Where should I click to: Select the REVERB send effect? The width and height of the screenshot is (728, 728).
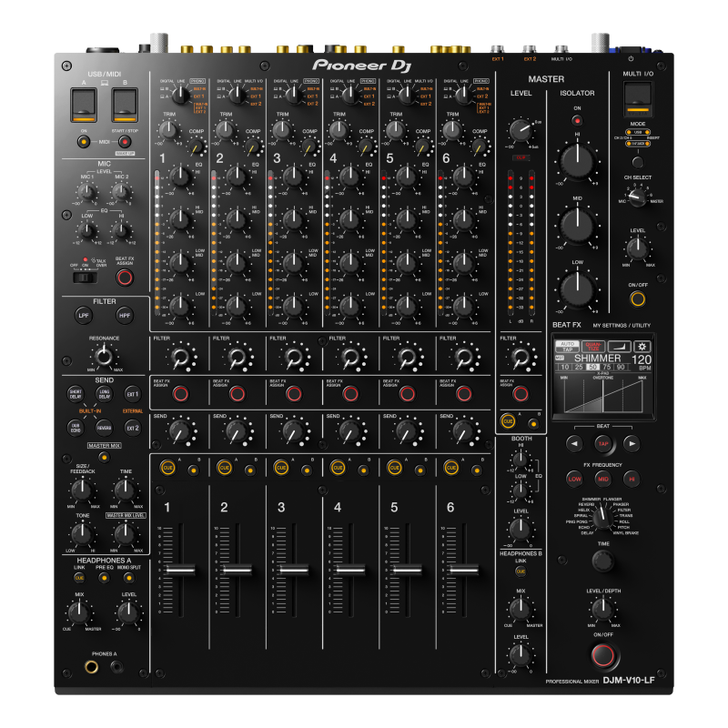point(104,428)
